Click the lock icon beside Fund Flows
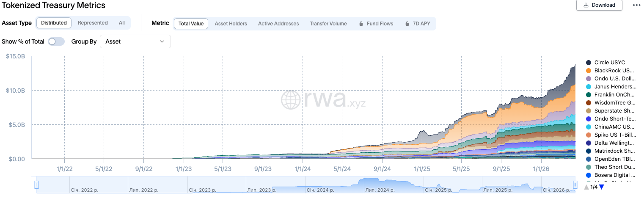The image size is (644, 201). click(361, 24)
